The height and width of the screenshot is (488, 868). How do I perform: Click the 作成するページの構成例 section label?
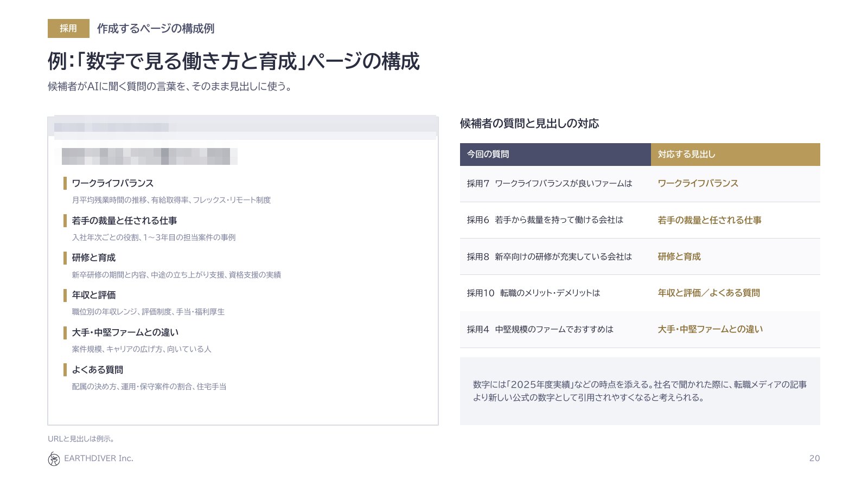[x=156, y=29]
